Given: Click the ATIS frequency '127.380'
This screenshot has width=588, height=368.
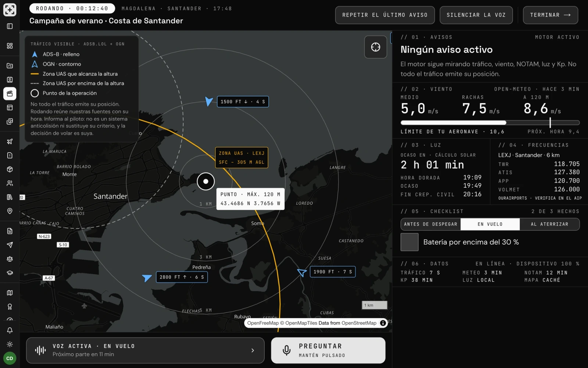Looking at the screenshot, I should 567,172.
